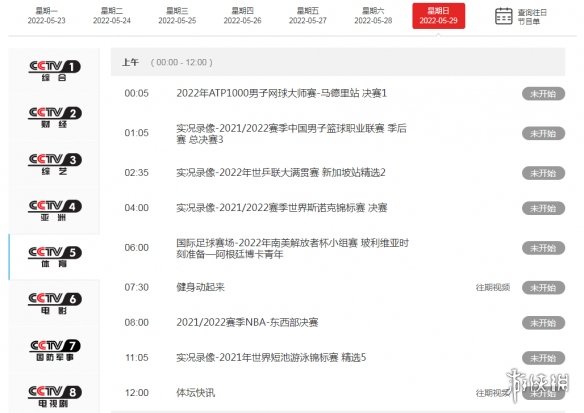Click the 11:05 time entry
Image resolution: width=584 pixels, height=413 pixels.
coord(137,358)
